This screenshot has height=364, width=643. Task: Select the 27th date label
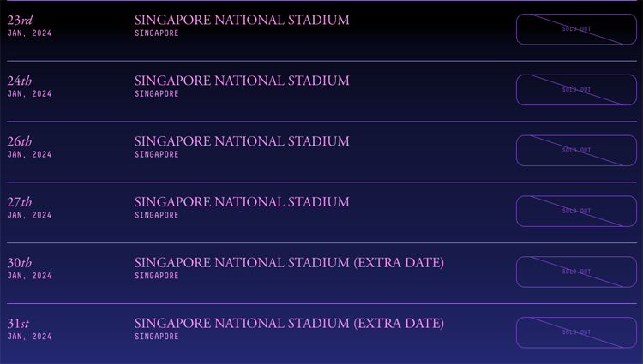tap(20, 202)
